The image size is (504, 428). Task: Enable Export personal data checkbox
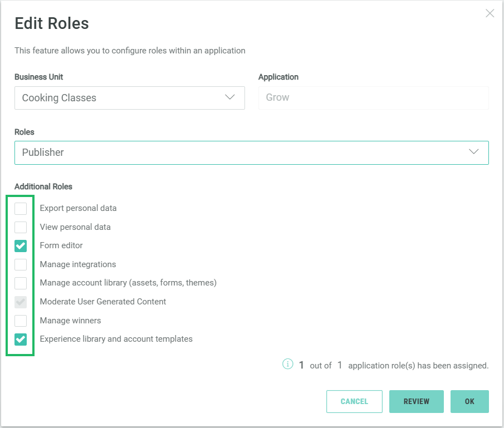coord(21,209)
